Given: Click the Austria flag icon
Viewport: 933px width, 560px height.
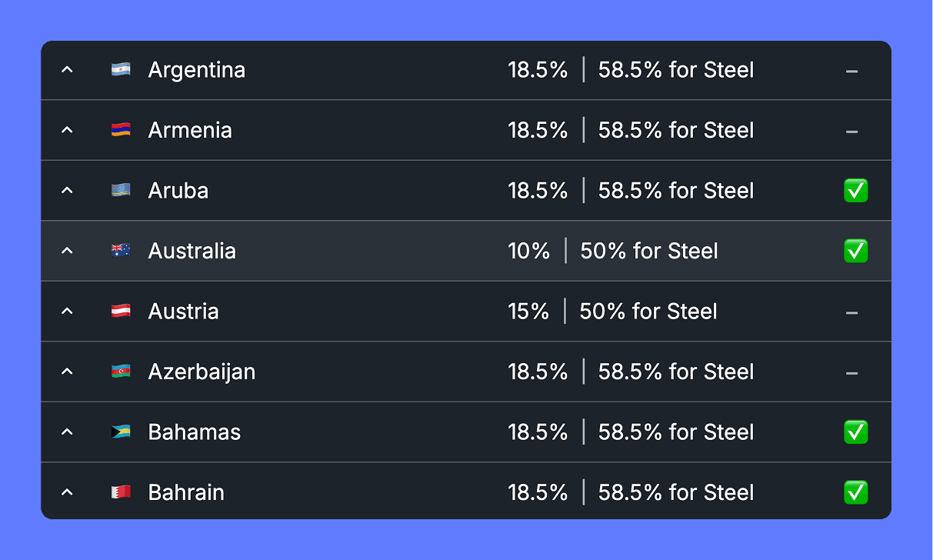Looking at the screenshot, I should tap(120, 312).
